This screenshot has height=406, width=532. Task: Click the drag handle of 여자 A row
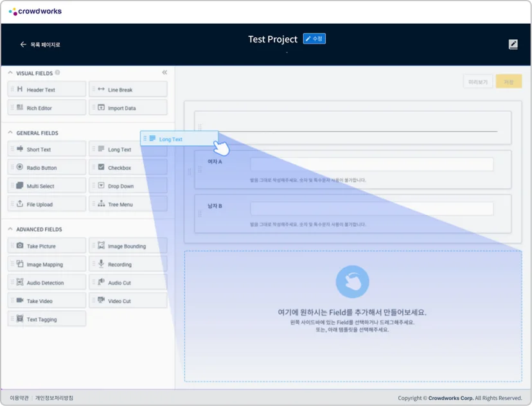tap(200, 169)
